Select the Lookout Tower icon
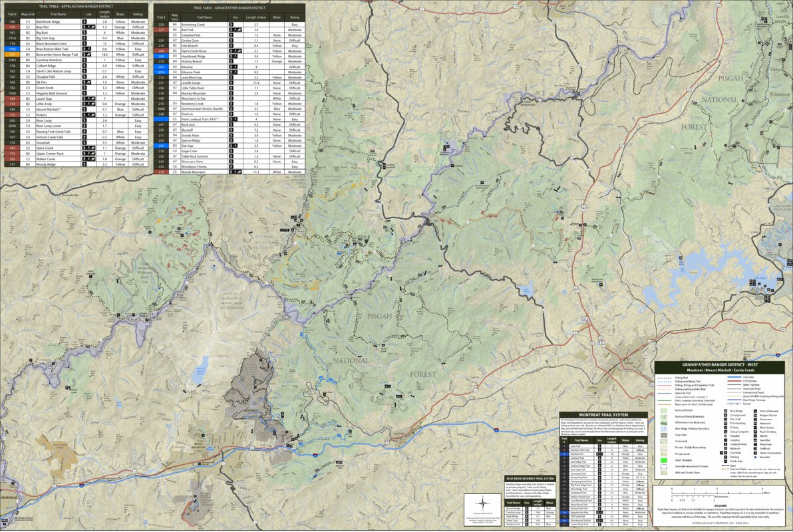 pyautogui.click(x=725, y=444)
